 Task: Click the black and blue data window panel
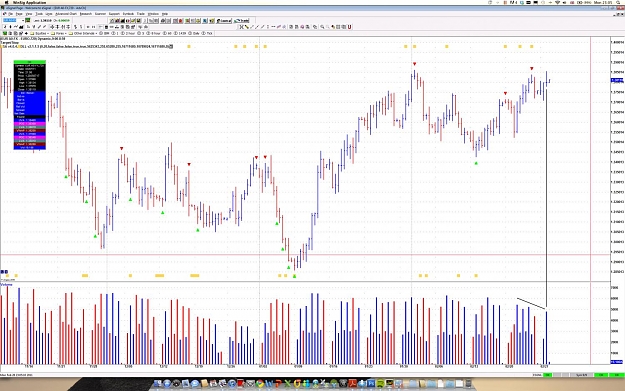29,105
